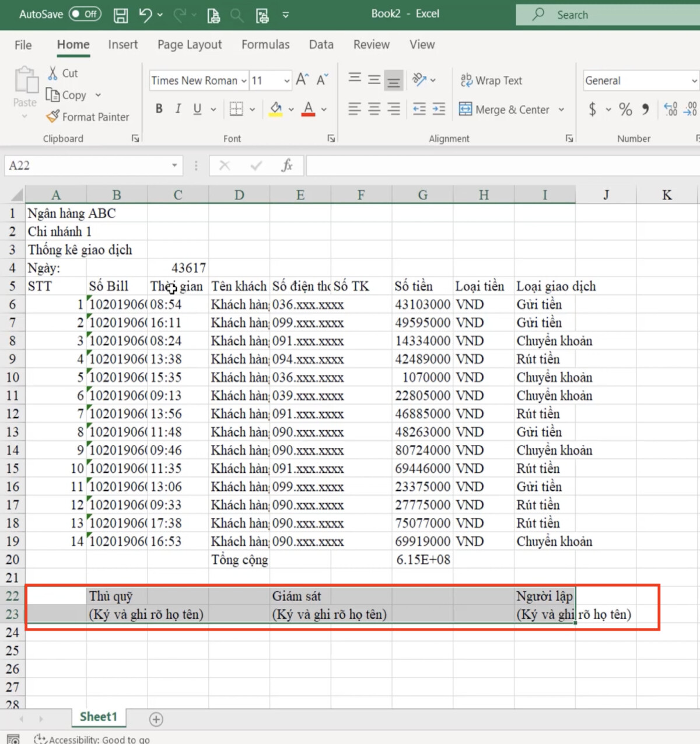This screenshot has height=744, width=700.
Task: Align text right
Action: click(394, 109)
